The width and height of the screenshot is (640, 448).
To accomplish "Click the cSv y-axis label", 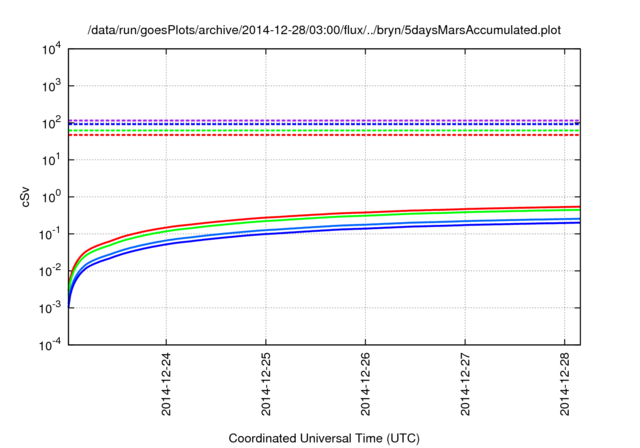I will tap(26, 197).
